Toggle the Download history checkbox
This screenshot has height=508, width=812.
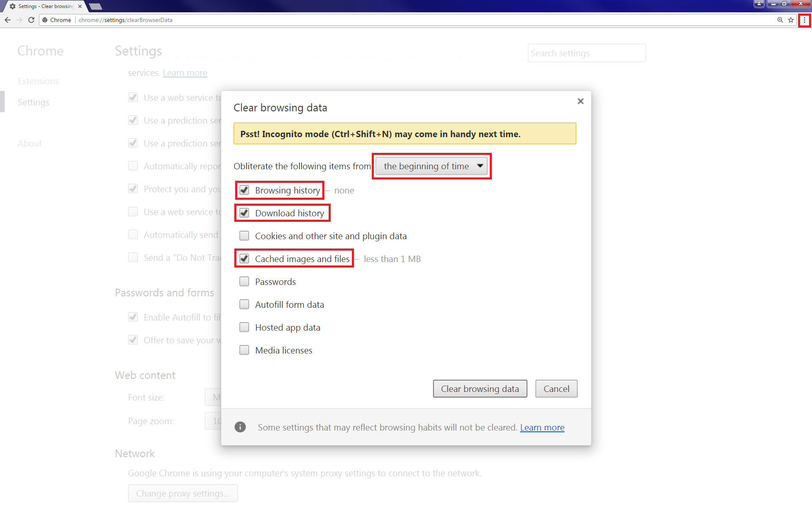coord(244,213)
